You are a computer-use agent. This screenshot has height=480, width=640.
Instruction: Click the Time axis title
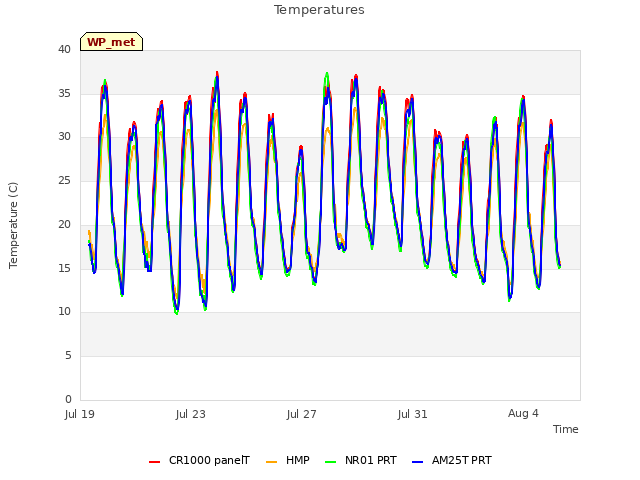click(x=566, y=429)
